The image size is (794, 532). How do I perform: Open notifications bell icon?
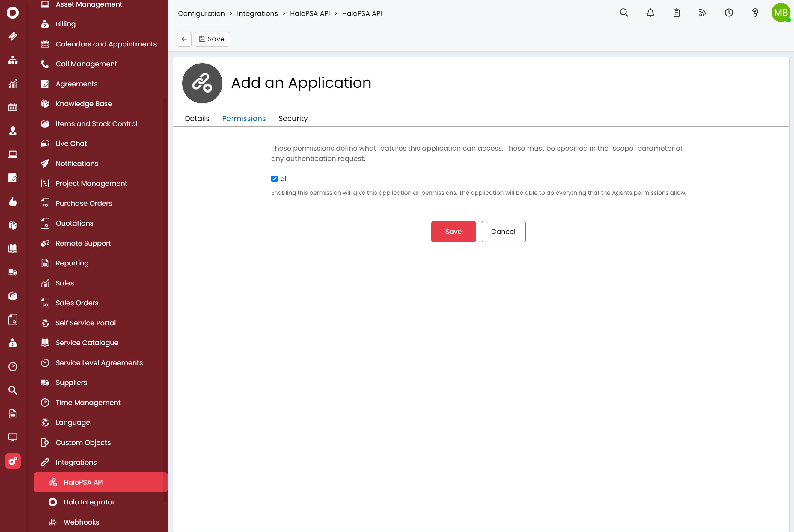click(x=650, y=13)
